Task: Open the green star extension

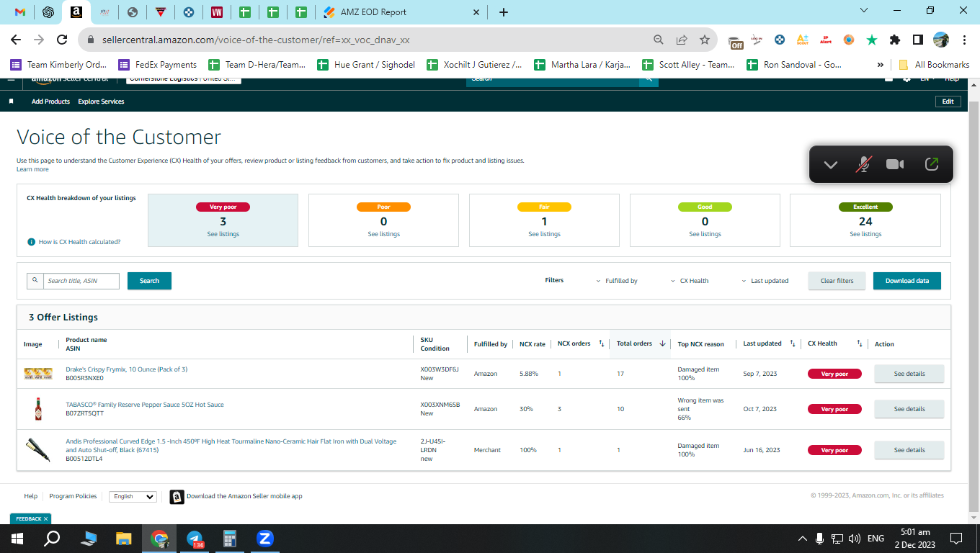Action: click(872, 40)
